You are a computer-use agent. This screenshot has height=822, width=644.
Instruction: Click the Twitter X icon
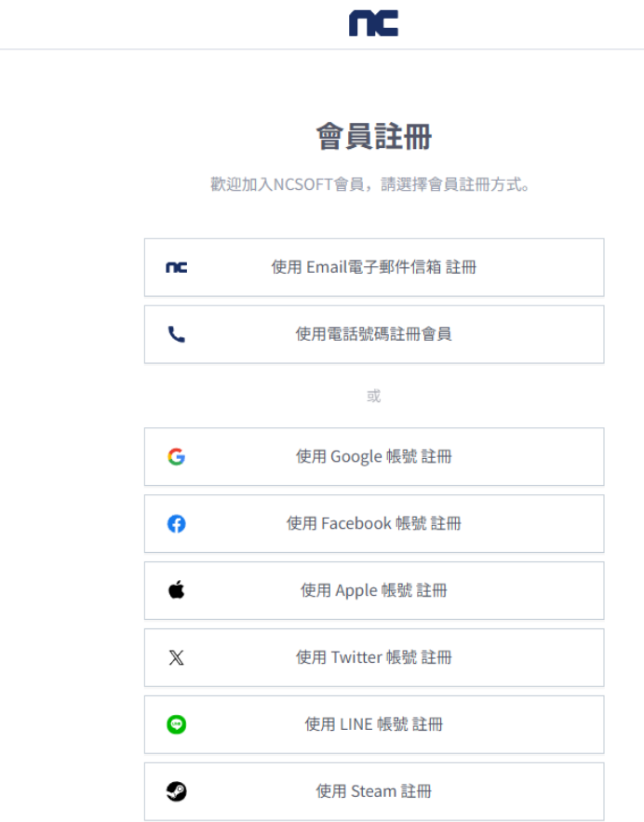click(177, 657)
